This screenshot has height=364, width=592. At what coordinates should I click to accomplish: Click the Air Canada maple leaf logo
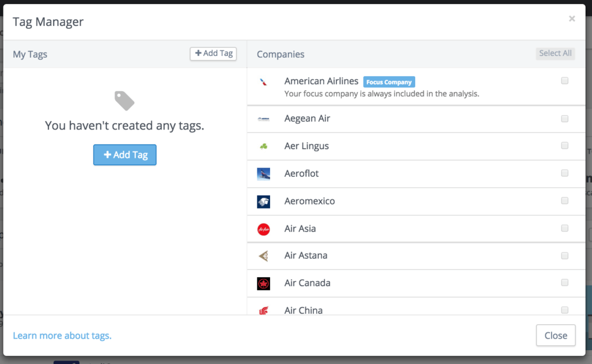[x=264, y=283]
